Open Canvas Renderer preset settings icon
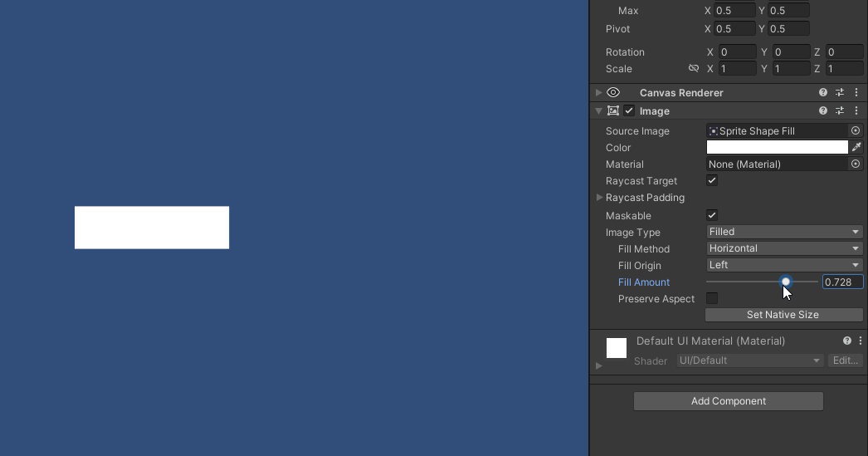The height and width of the screenshot is (456, 868). [840, 92]
